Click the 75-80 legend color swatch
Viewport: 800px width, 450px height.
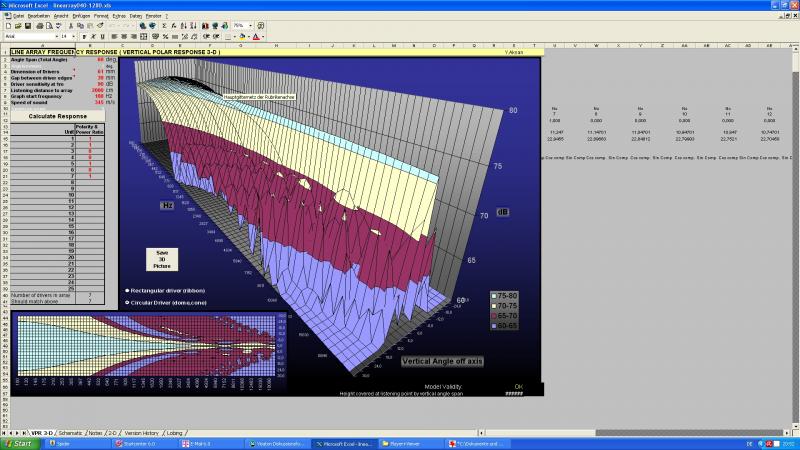[x=494, y=297]
